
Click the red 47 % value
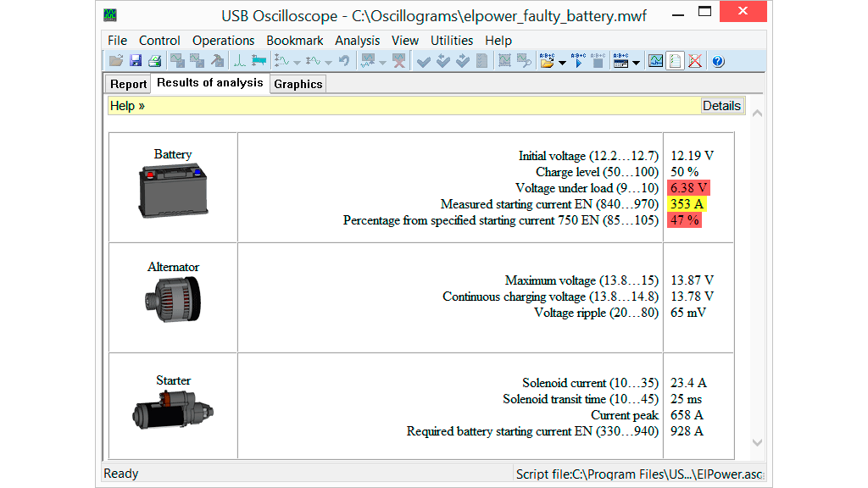[x=685, y=220]
